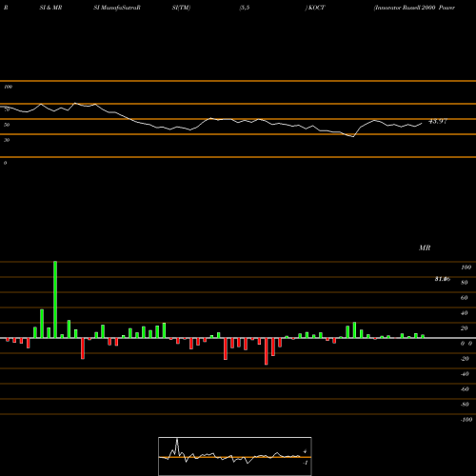Click the 'MR' panel label
This screenshot has width=476, height=476.
pos(425,248)
